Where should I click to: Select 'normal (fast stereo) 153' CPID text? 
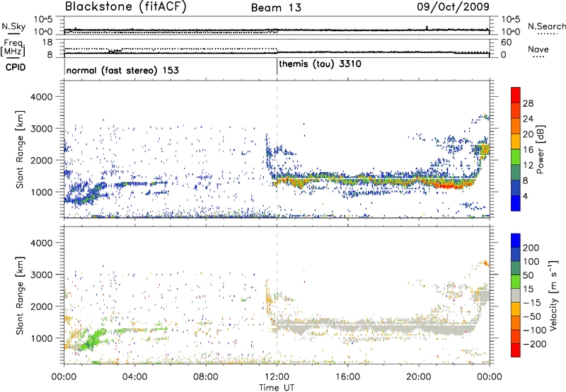point(122,70)
